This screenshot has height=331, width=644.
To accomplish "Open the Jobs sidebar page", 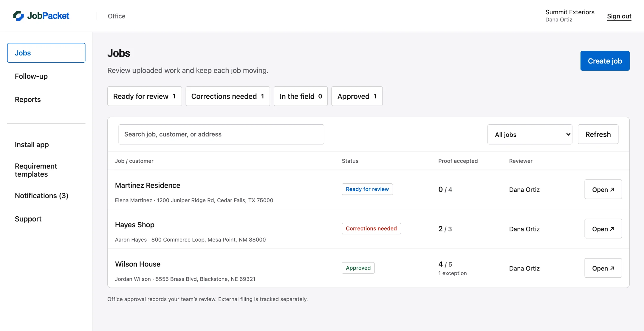I will point(46,53).
